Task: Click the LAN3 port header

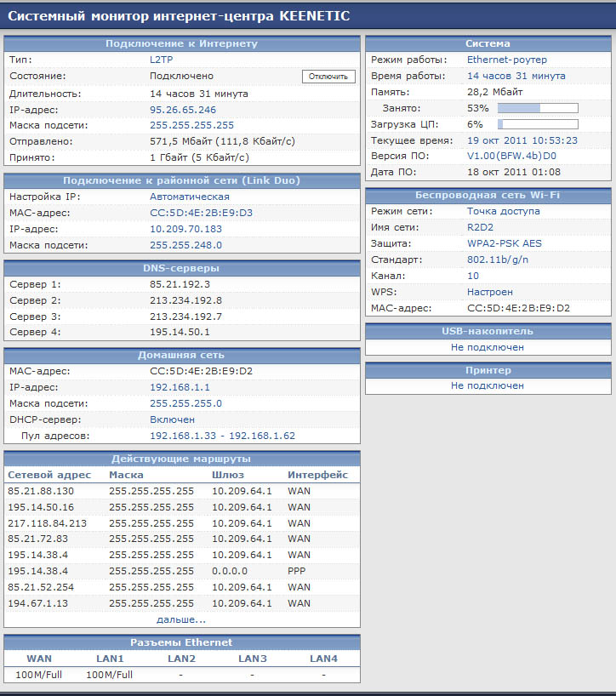Action: pyautogui.click(x=253, y=659)
